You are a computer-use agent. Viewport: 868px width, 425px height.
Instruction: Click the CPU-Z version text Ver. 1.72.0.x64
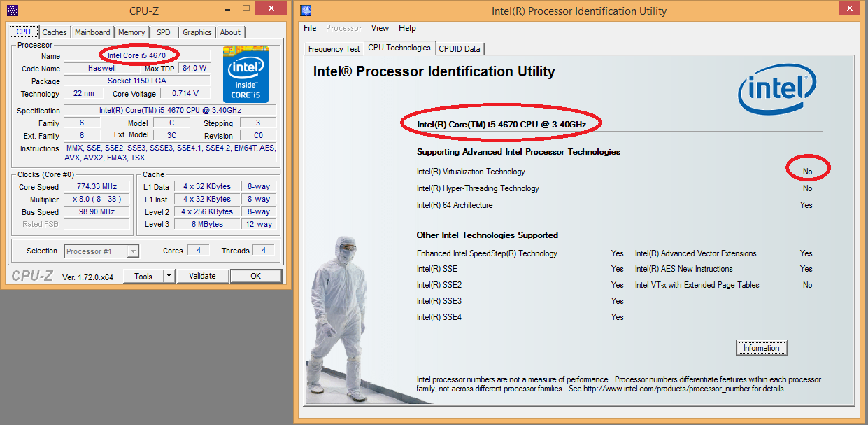(x=87, y=277)
